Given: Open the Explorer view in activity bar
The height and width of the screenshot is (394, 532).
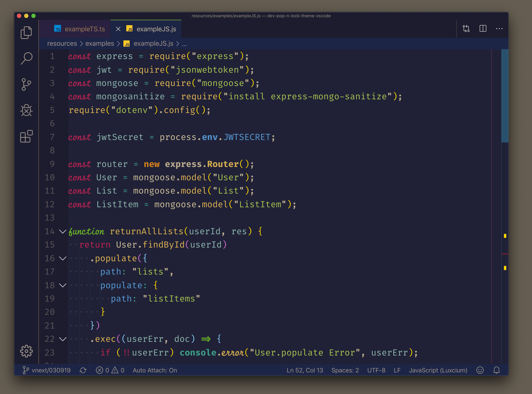Looking at the screenshot, I should click(x=26, y=32).
